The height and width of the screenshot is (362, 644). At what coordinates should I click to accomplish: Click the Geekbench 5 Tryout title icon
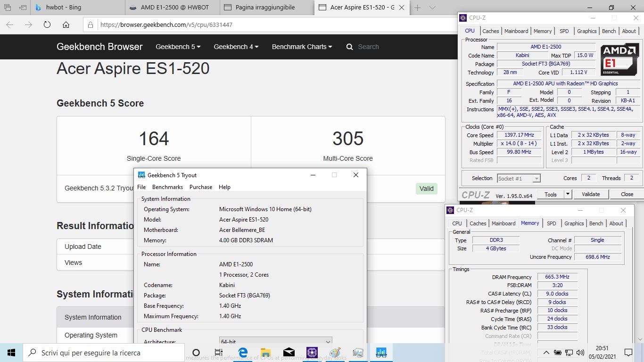141,175
